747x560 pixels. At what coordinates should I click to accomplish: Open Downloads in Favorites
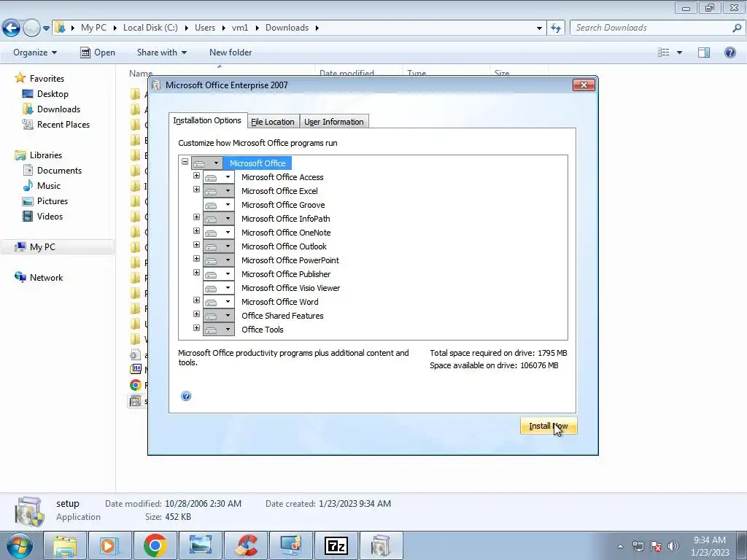point(51,109)
